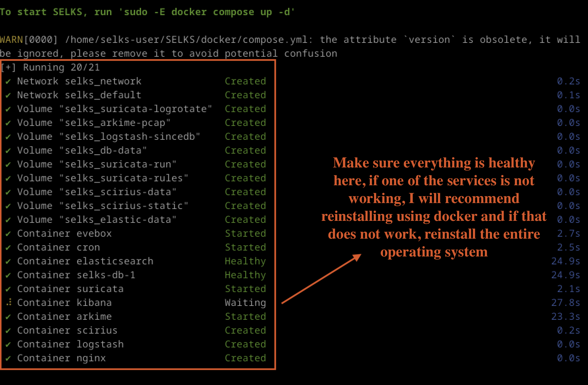Select Volume "selks_arkime-pcap" entry
588x385 pixels.
[x=94, y=123]
